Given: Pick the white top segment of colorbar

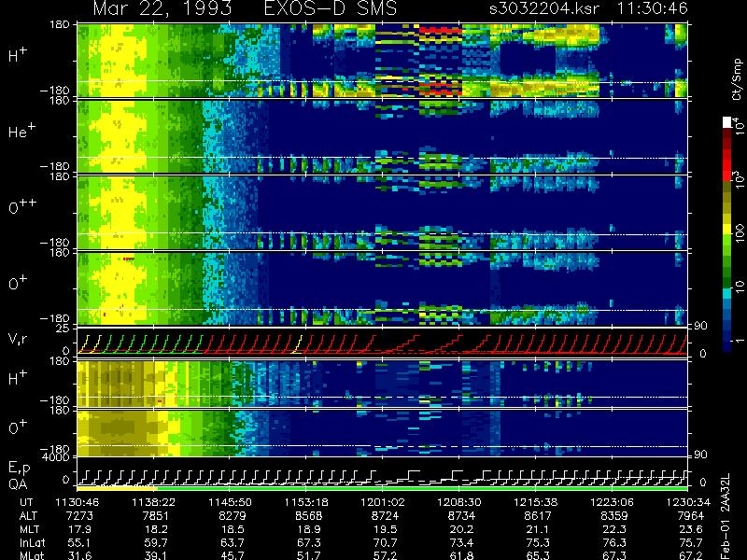Looking at the screenshot, I should pos(727,122).
